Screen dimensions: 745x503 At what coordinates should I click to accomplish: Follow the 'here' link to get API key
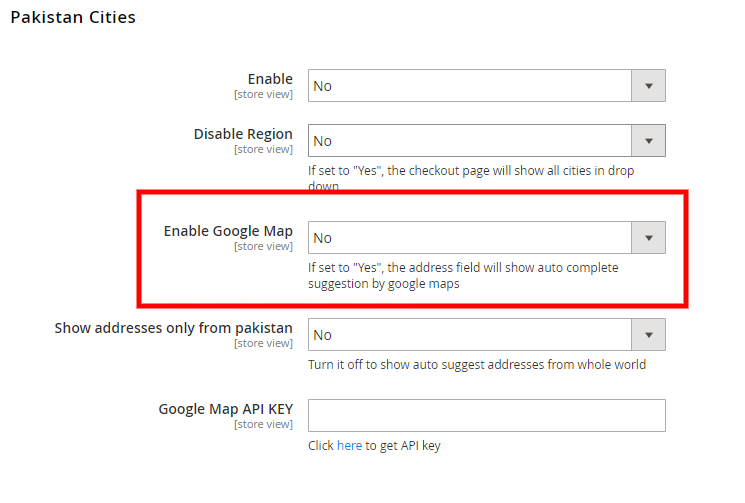coord(349,446)
